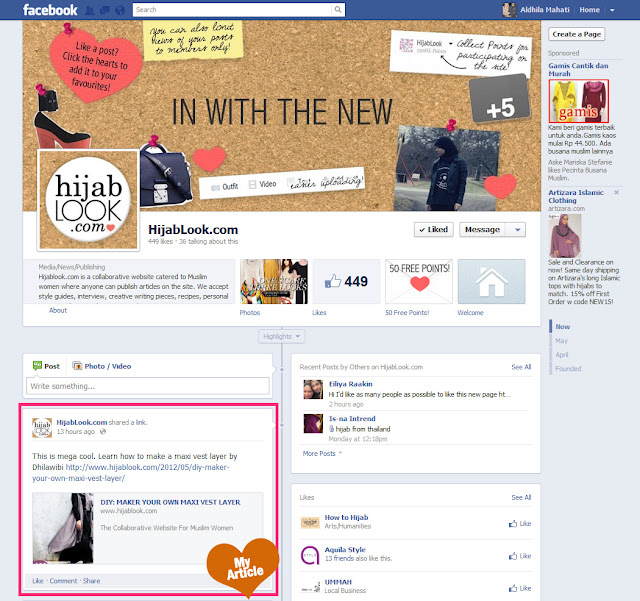Click the Artizara ad hijab image

(x=564, y=236)
